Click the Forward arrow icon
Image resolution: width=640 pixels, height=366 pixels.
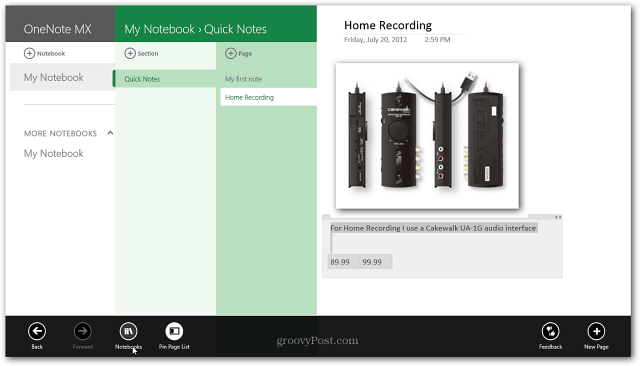82,331
